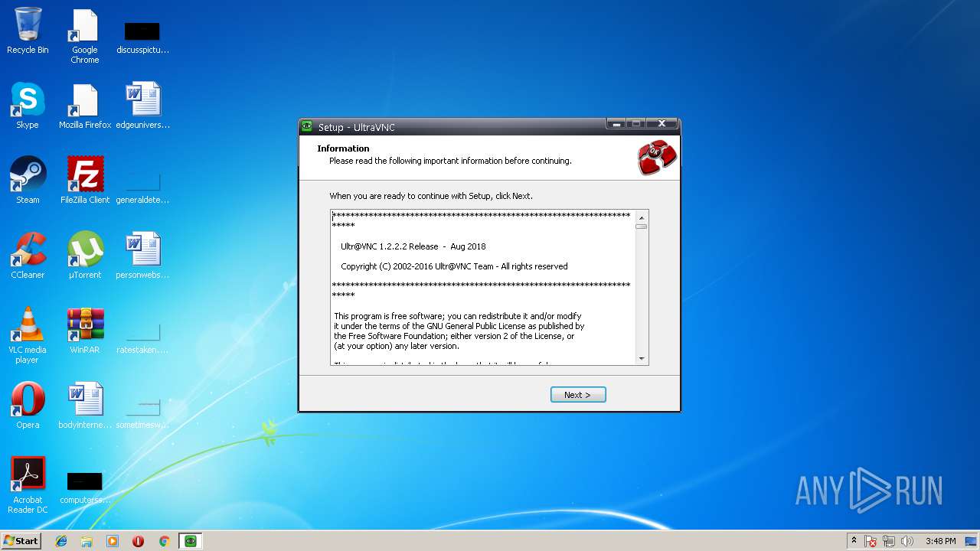Select the edgeunivers... Word document

(x=142, y=106)
